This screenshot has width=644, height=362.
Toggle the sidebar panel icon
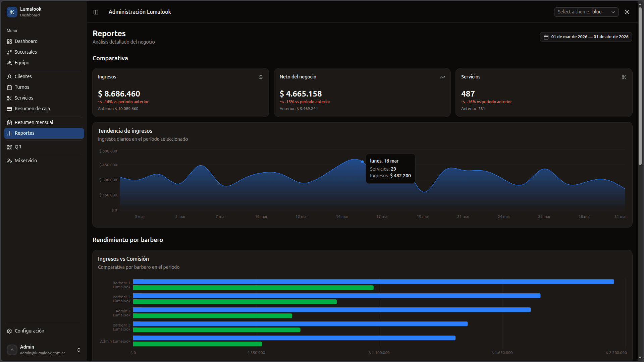click(96, 12)
